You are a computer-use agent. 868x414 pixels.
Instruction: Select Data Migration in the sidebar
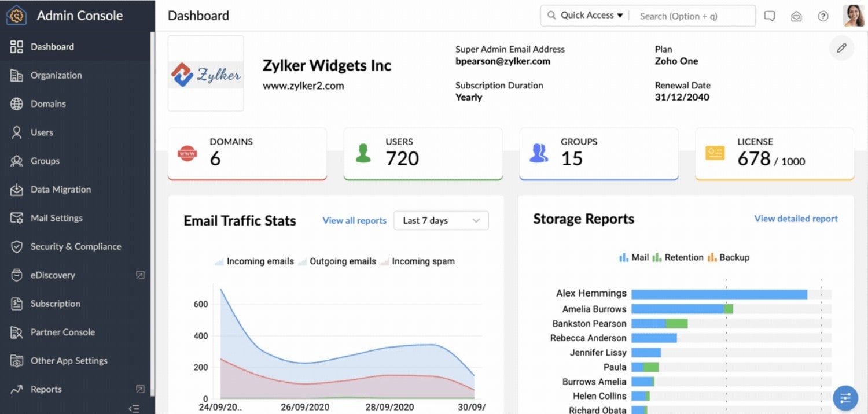pos(60,190)
